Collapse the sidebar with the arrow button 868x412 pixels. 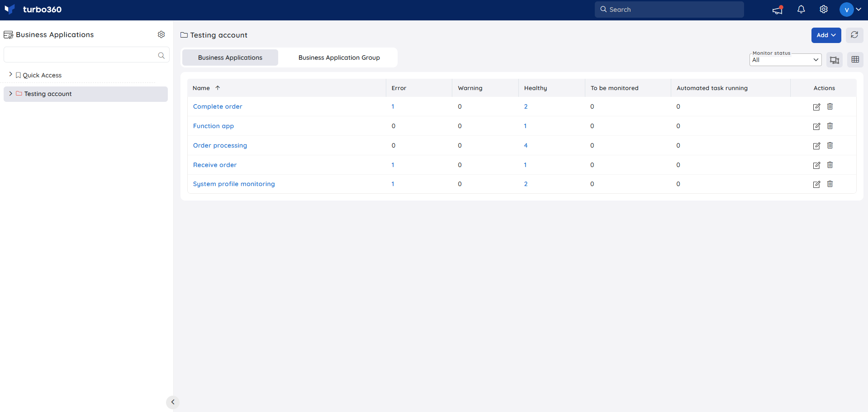[x=173, y=402]
